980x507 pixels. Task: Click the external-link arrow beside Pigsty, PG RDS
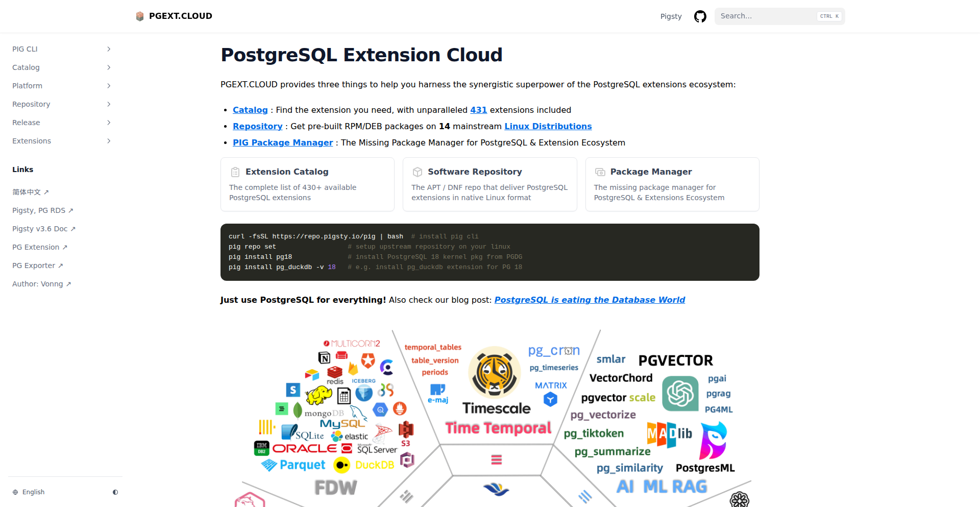(70, 210)
